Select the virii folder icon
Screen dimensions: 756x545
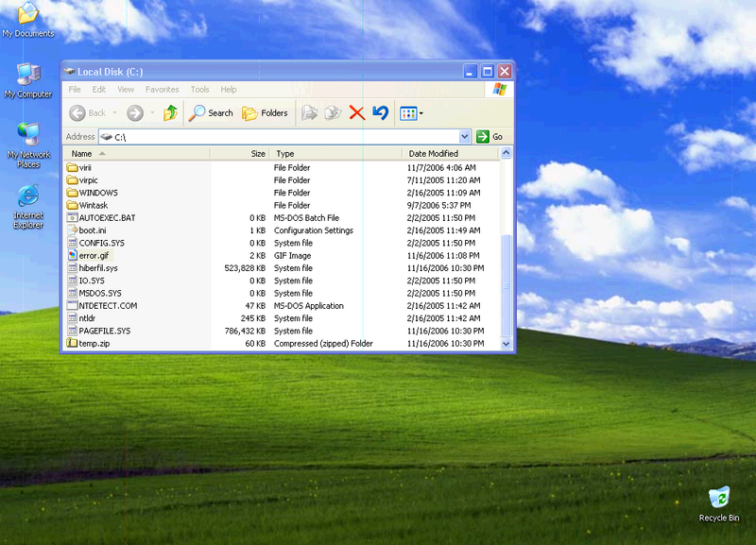73,168
